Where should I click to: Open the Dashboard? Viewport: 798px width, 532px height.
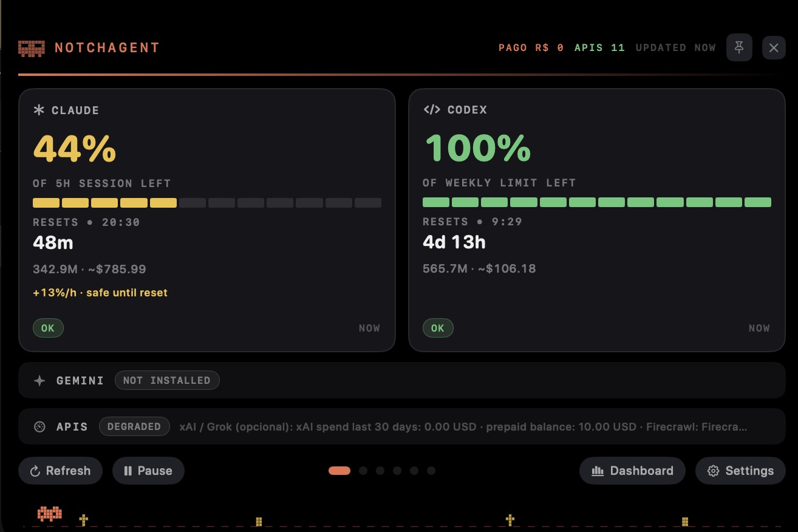click(x=632, y=471)
